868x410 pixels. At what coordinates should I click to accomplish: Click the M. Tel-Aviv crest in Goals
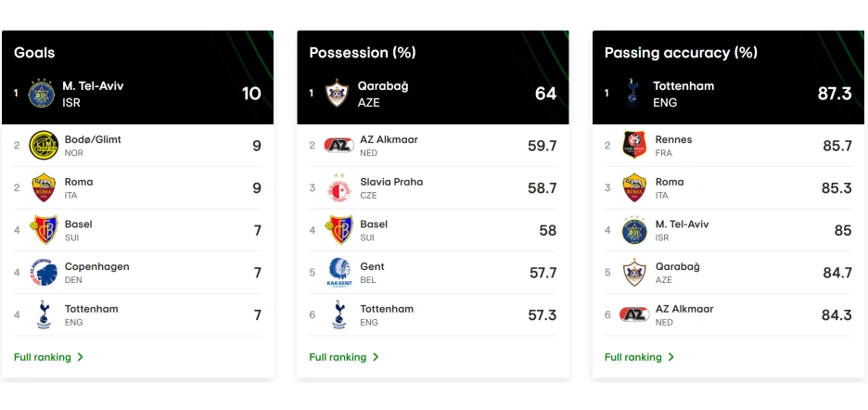click(43, 94)
